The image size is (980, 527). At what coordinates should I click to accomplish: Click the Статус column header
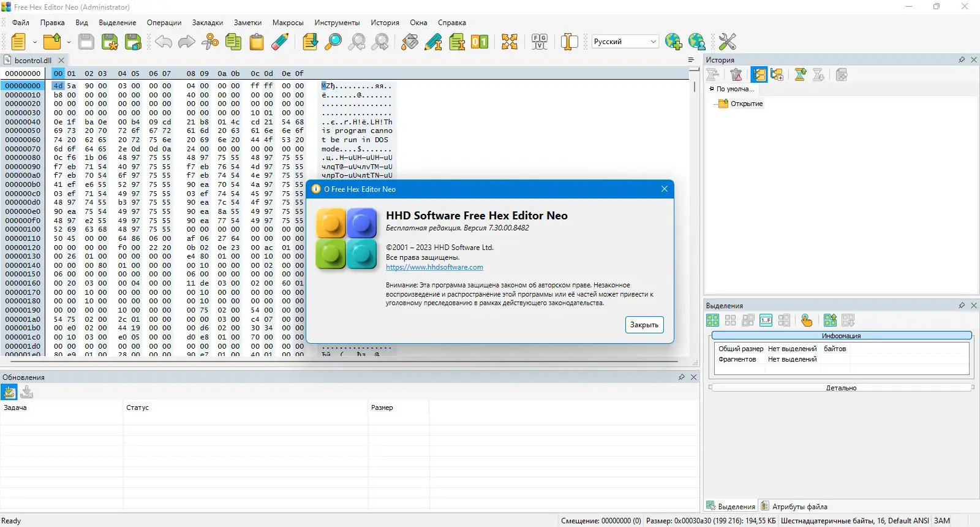pyautogui.click(x=245, y=408)
